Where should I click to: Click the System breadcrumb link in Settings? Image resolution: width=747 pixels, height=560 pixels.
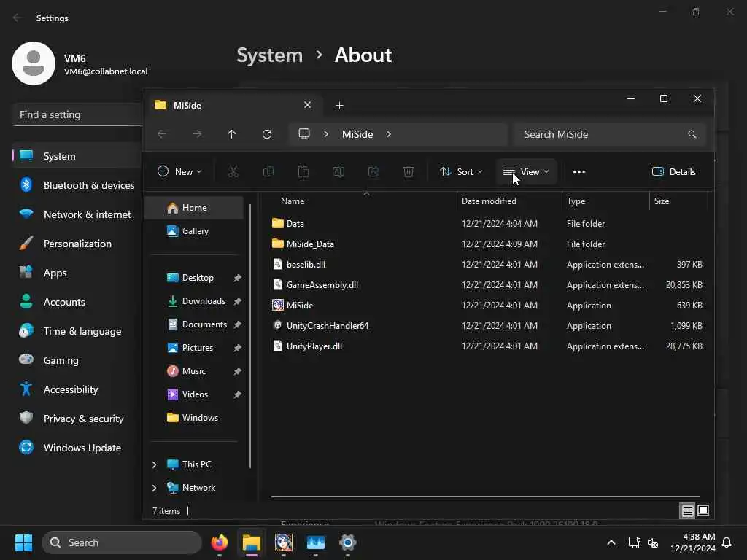pos(270,55)
